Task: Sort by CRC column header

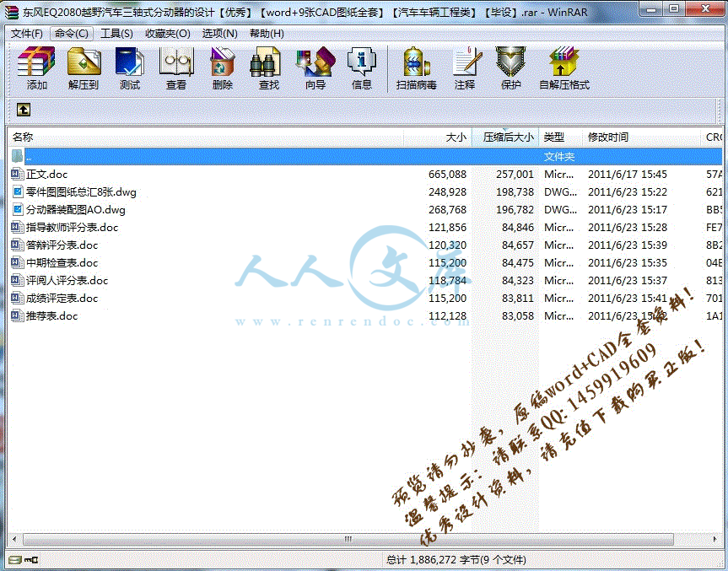Action: 712,137
